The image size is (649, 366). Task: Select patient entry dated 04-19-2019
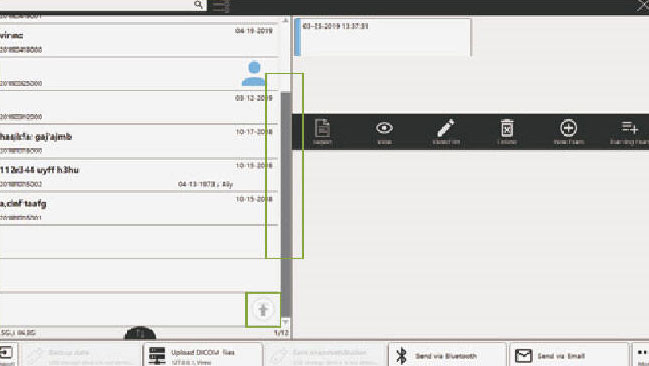(139, 40)
